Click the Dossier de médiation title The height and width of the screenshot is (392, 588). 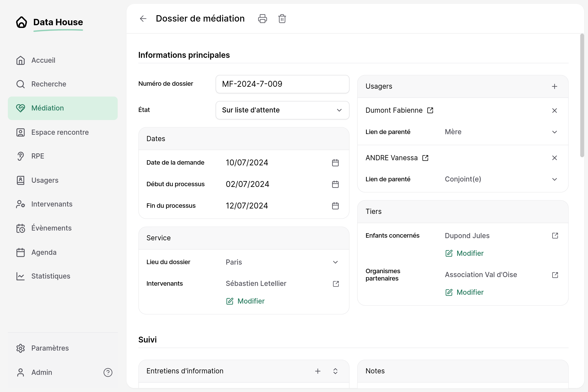click(200, 19)
